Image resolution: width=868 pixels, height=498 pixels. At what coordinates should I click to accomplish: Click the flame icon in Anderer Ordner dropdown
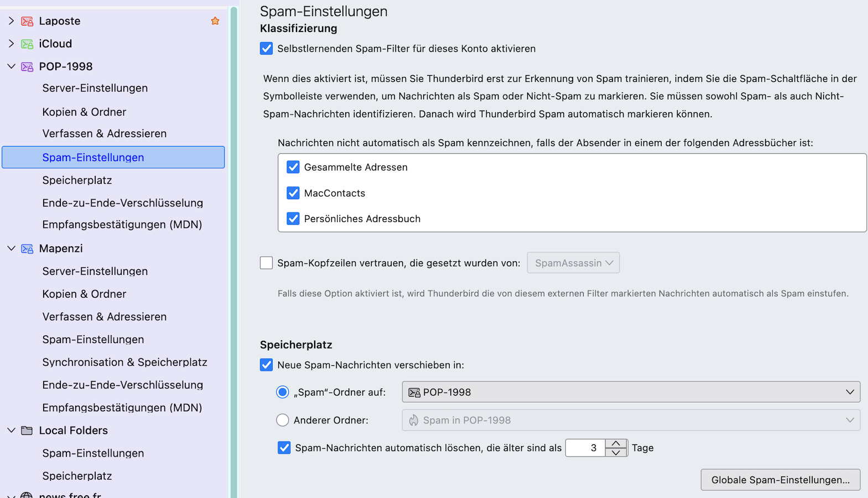[x=414, y=421]
